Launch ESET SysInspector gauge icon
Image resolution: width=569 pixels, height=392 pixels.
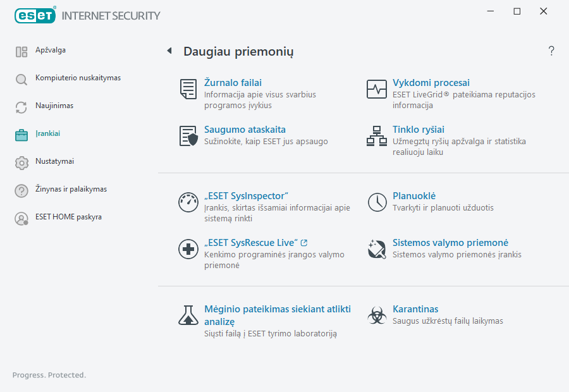[188, 202]
